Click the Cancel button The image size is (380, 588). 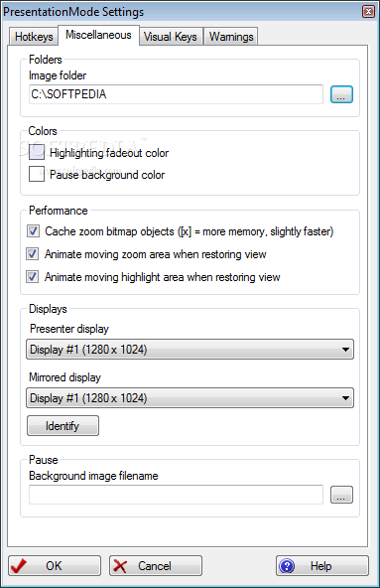(156, 565)
